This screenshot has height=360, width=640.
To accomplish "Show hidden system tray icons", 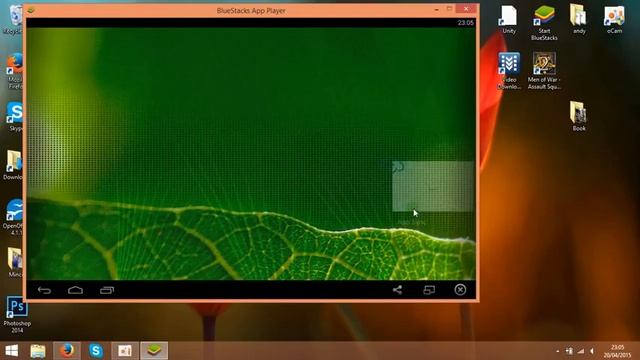I will tap(558, 351).
